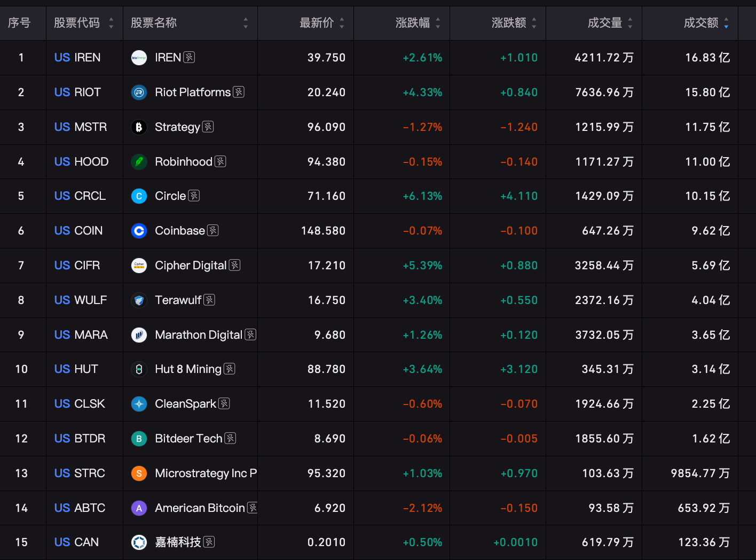Viewport: 756px width, 560px height.
Task: Click the badge icon beside Terawulf
Action: pos(209,300)
